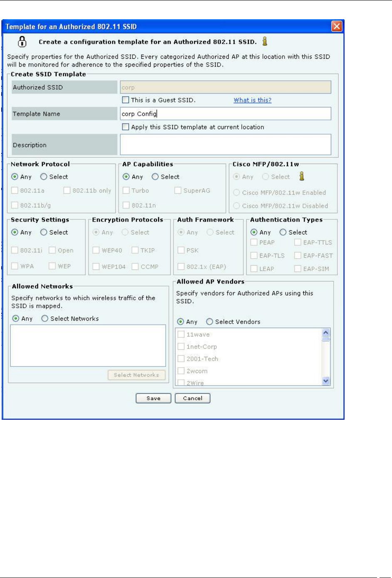Viewport: 392px width, 578px height.
Task: Check the PSK auth framework box
Action: click(181, 250)
